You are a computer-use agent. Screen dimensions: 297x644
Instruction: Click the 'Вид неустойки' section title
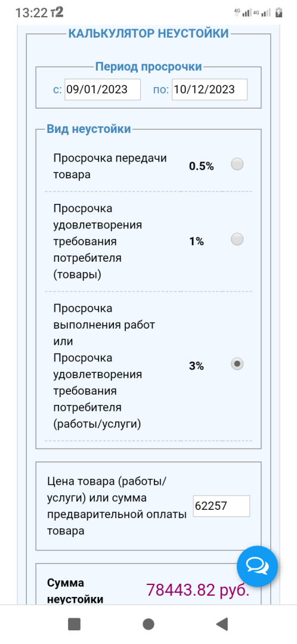89,129
